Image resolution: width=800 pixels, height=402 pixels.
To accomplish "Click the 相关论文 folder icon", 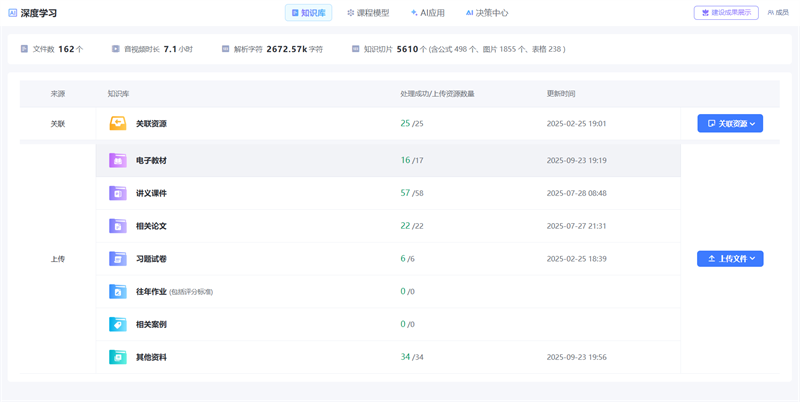I will [117, 226].
